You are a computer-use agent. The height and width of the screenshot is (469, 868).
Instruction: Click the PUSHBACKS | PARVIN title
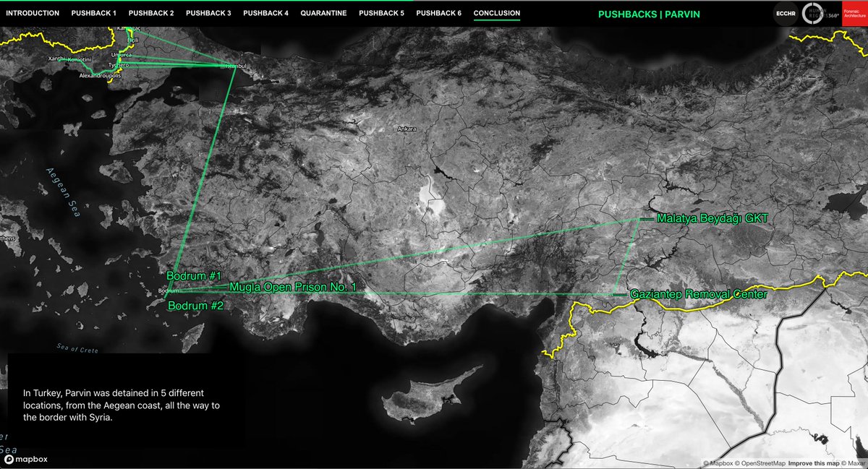click(x=649, y=14)
